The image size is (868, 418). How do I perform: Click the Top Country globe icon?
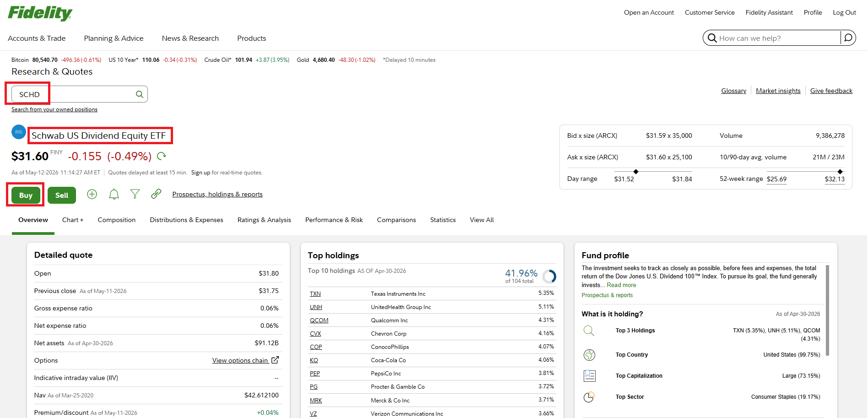coord(589,355)
